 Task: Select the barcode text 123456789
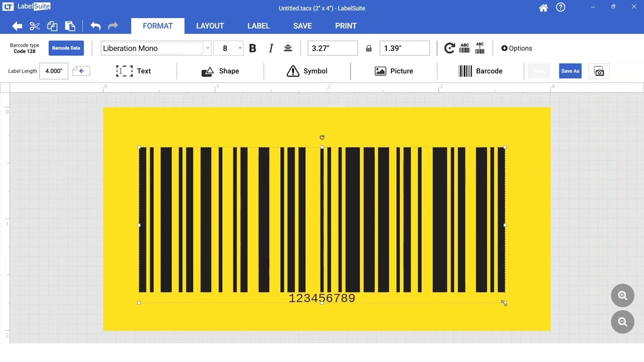click(x=322, y=298)
